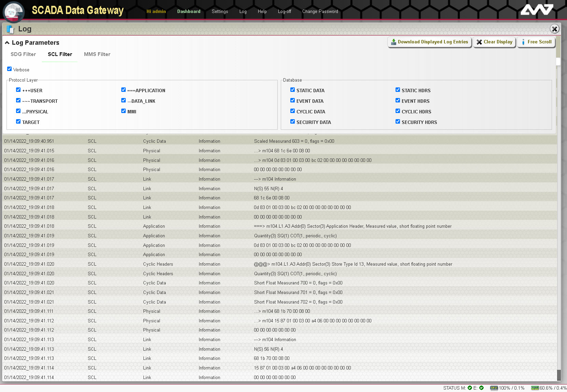Collapse the Log Parameters section
This screenshot has width=567, height=392.
pos(7,43)
